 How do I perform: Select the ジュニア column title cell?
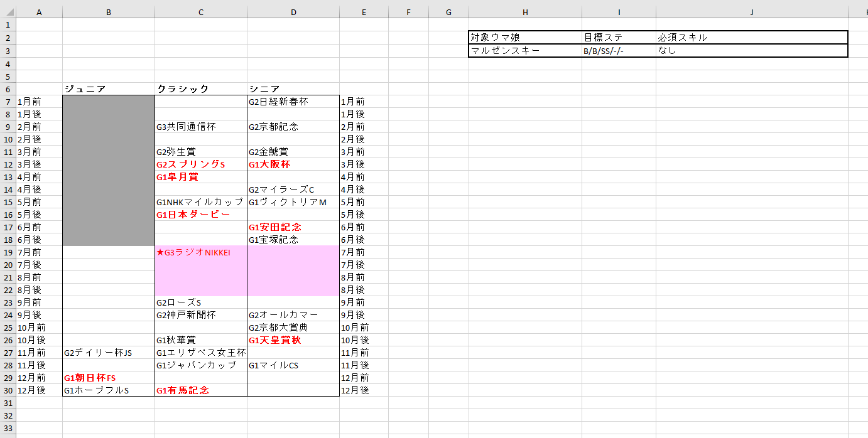tap(108, 89)
